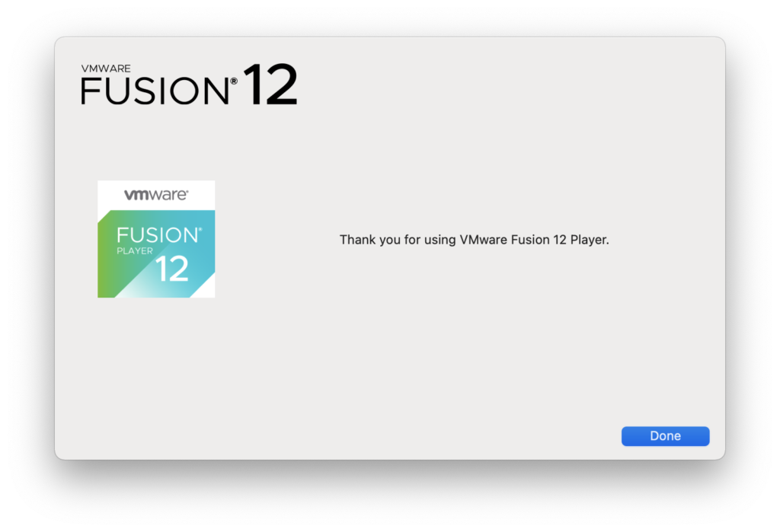Screen dimensions: 780x532
Task: Click the large bold 12 numeral in header
Action: (270, 84)
